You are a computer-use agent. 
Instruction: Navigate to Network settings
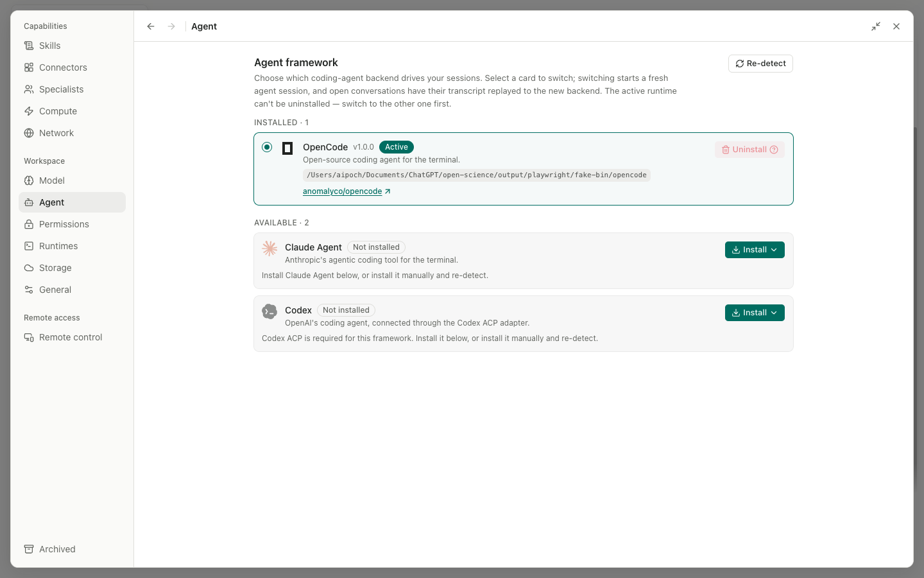pos(72,133)
